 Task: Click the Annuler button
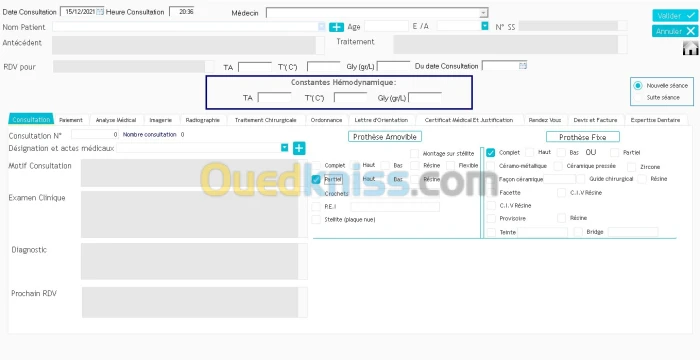coord(675,31)
